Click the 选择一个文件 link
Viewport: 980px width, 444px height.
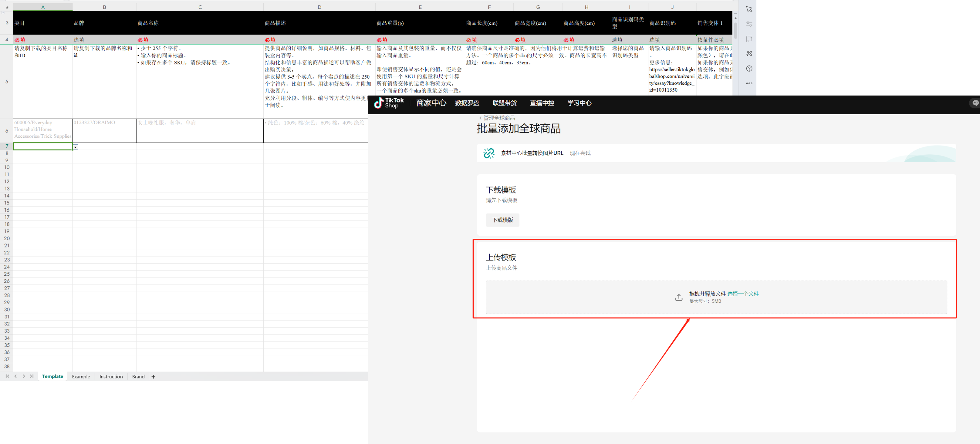coord(743,294)
